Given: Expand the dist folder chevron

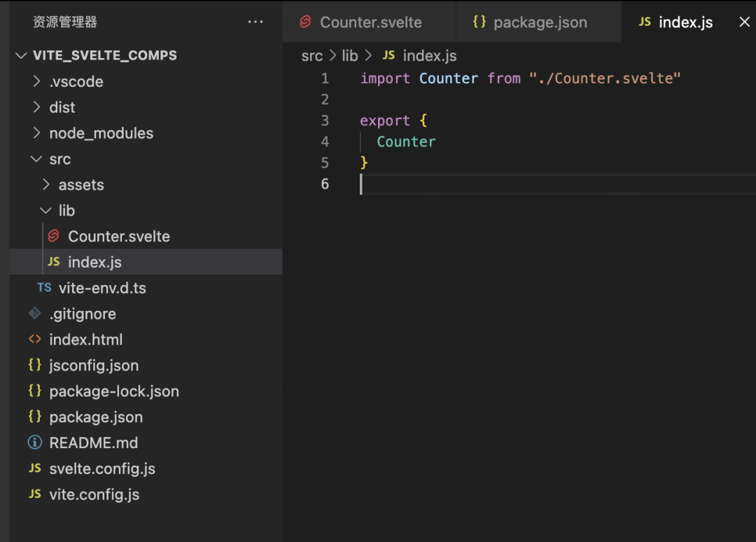Looking at the screenshot, I should point(36,107).
